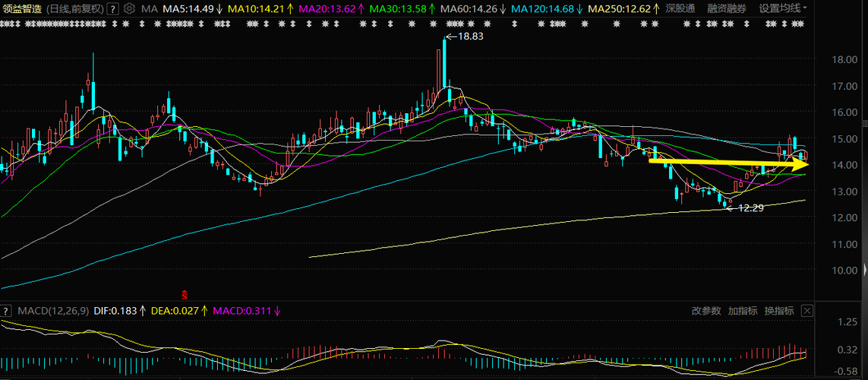The width and height of the screenshot is (868, 380).
Task: Click the (日线,前复权) period label
Action: [74, 9]
